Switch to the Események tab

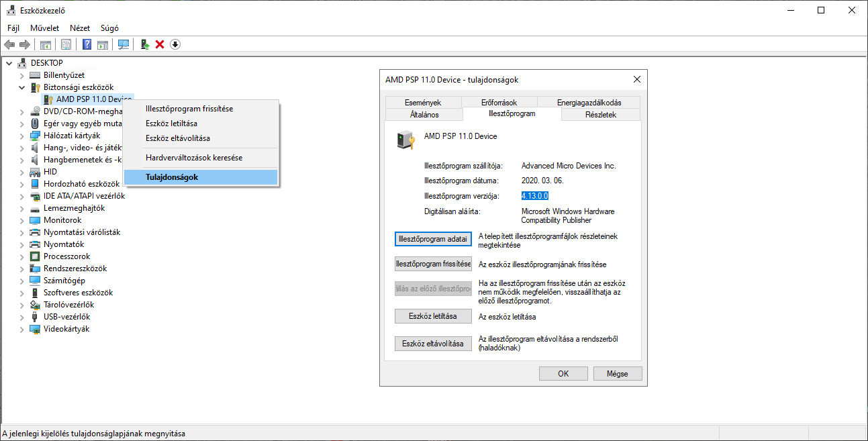pos(423,103)
